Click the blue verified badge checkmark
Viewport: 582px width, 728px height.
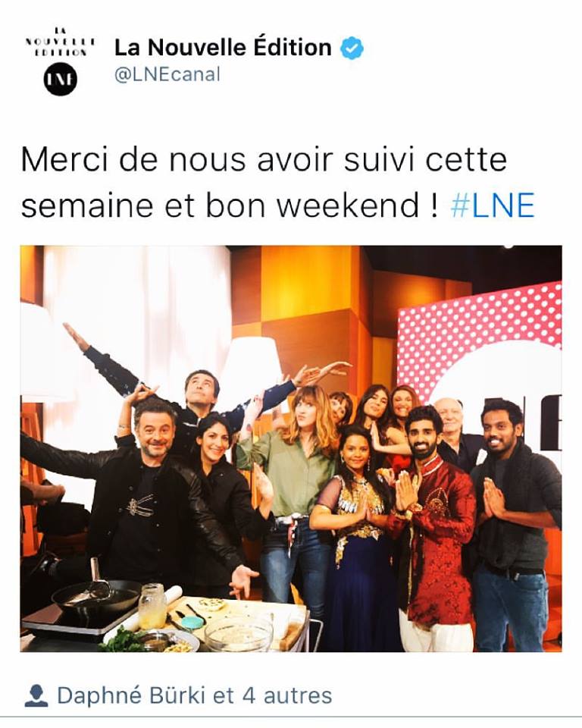coord(352,48)
